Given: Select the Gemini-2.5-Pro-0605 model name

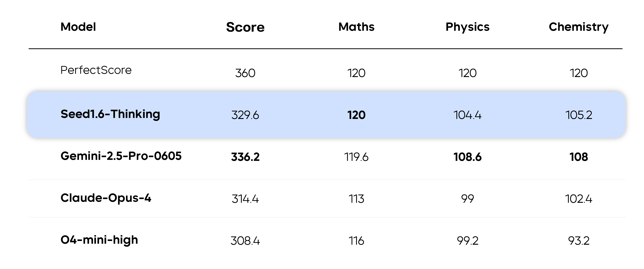Looking at the screenshot, I should coord(121,156).
